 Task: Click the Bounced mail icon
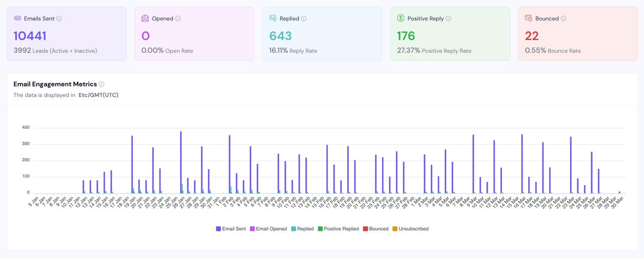coord(528,18)
